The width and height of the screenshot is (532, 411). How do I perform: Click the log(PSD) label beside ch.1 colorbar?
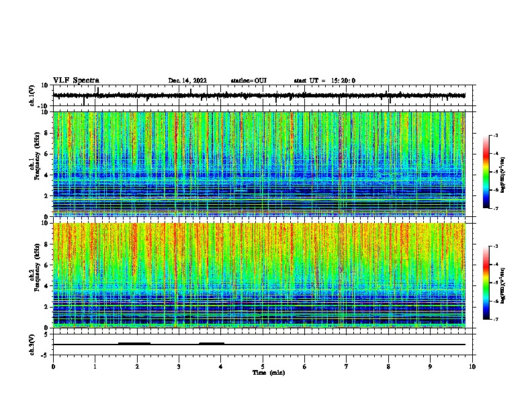(502, 175)
